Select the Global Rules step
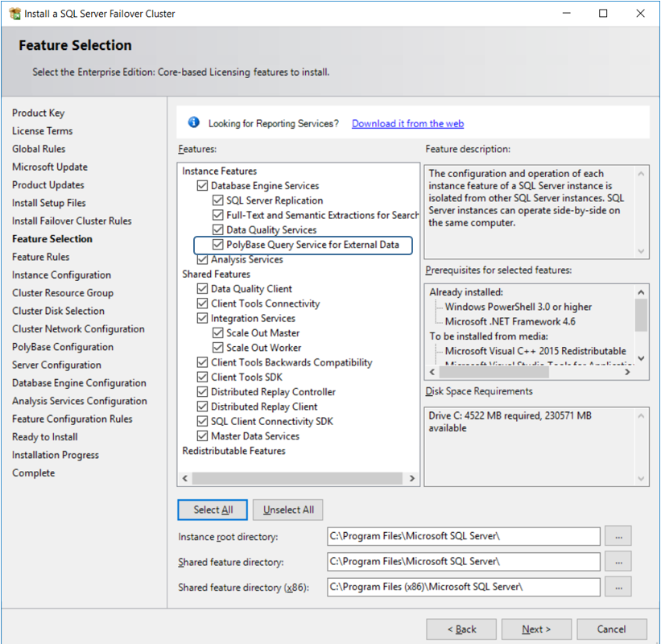The width and height of the screenshot is (661, 644). (x=39, y=149)
